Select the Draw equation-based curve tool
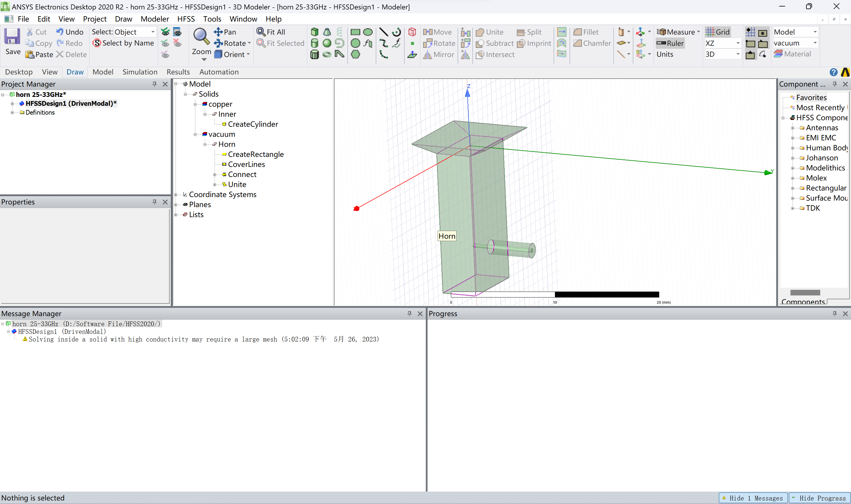Image resolution: width=851 pixels, height=504 pixels. [396, 43]
